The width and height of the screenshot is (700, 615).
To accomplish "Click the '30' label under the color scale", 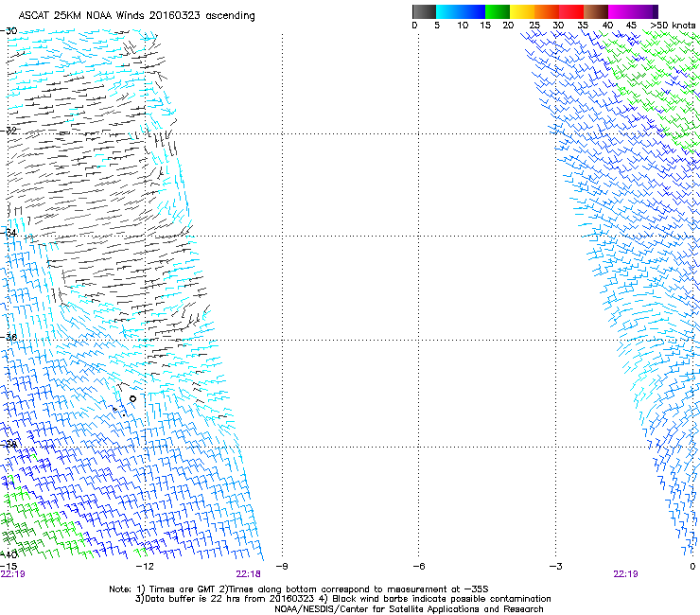I will (558, 26).
